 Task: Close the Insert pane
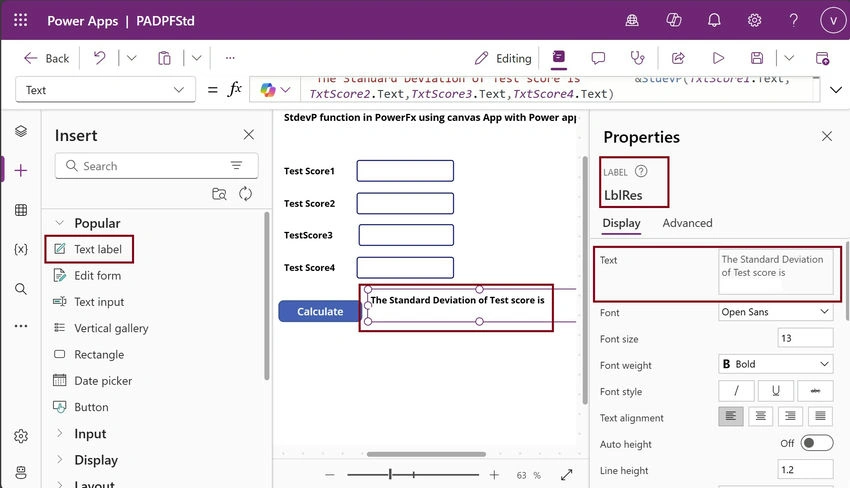[x=248, y=134]
